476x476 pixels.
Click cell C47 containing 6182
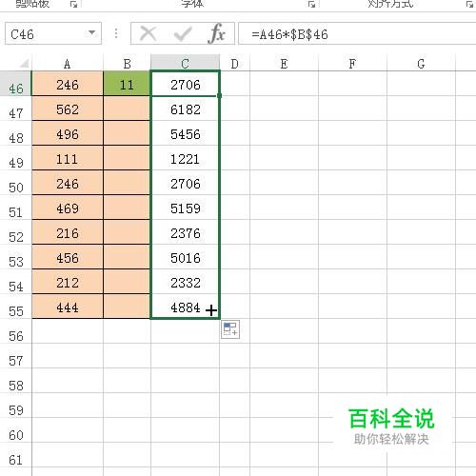[x=186, y=109]
